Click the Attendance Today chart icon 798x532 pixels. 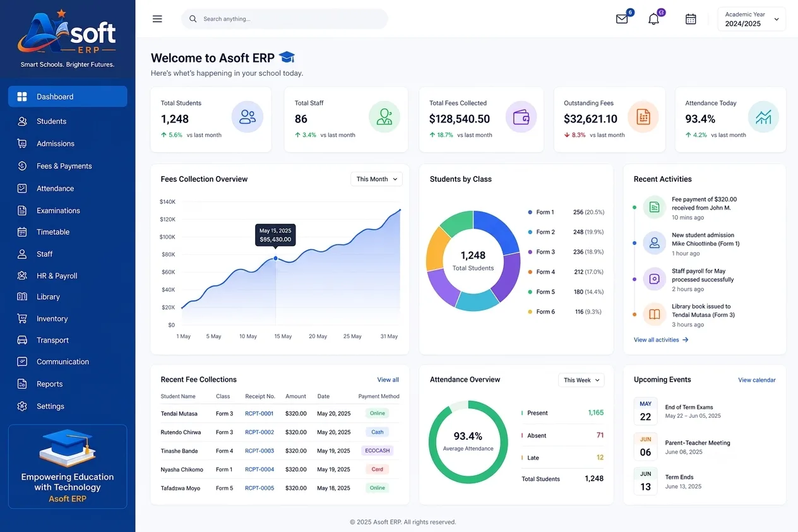pos(764,117)
